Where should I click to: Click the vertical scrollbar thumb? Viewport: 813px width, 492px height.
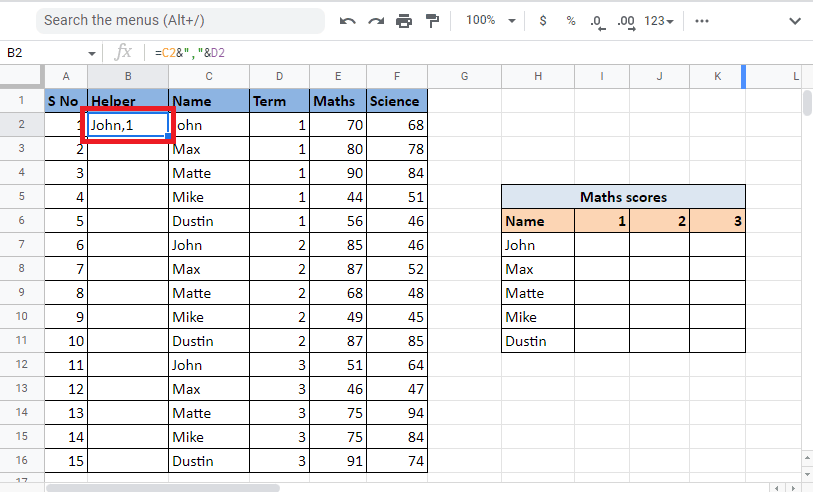(807, 103)
